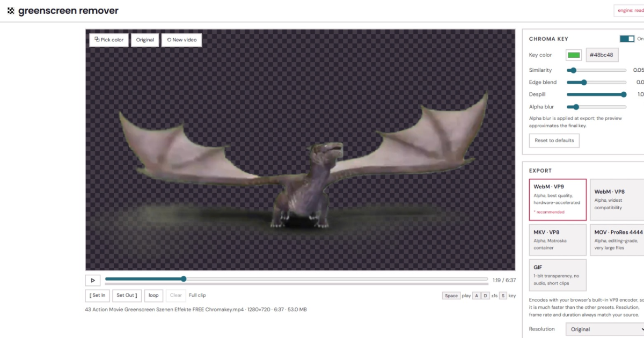644x338 pixels.
Task: Show the Original video view
Action: [145, 40]
